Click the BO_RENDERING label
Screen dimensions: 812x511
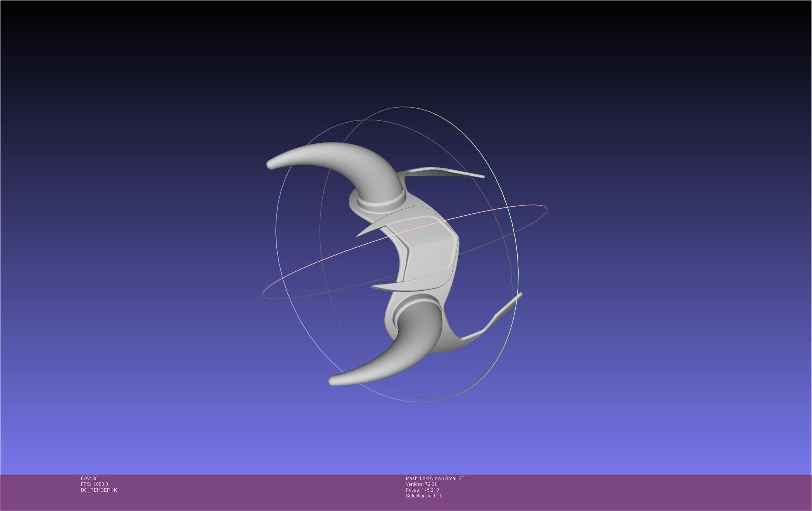[100, 490]
